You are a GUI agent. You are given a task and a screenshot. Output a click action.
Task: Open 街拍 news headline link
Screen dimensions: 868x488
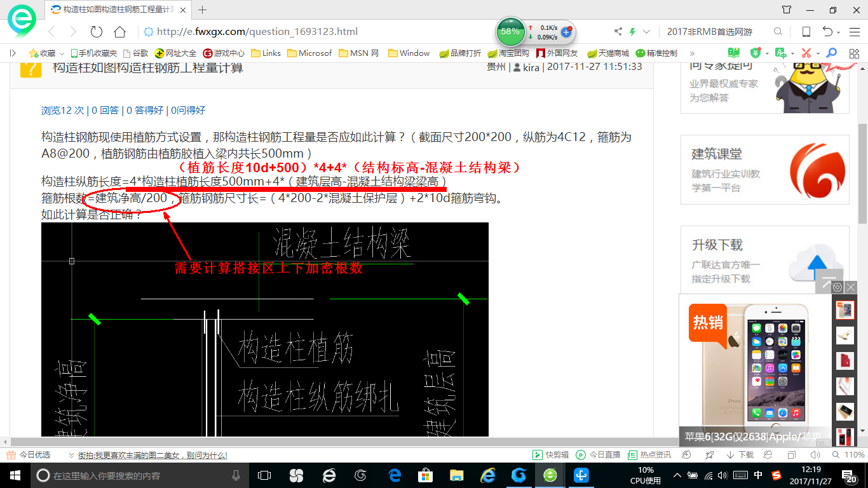click(152, 455)
